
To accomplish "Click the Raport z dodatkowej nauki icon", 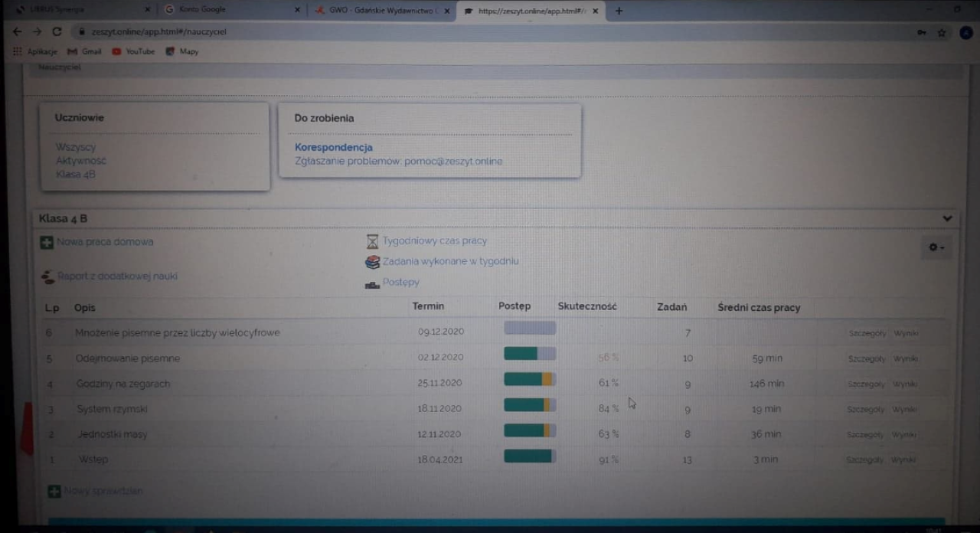I will pos(47,277).
